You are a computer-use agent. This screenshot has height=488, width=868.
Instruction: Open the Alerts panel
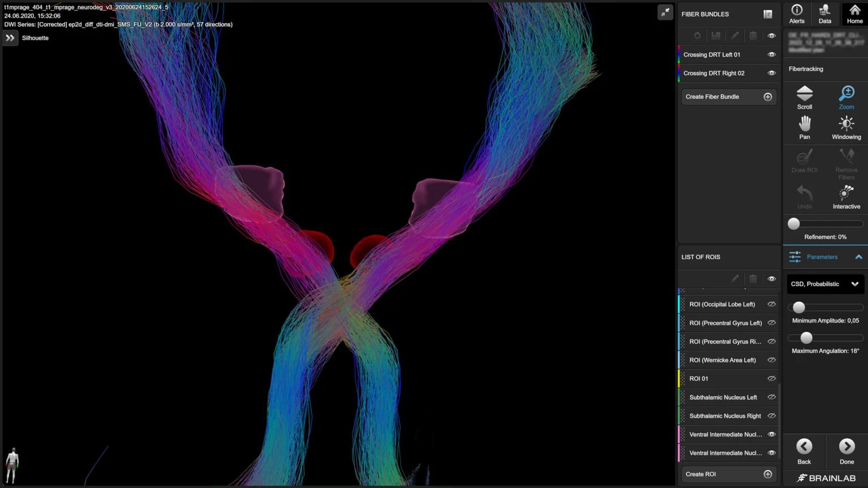coord(797,14)
